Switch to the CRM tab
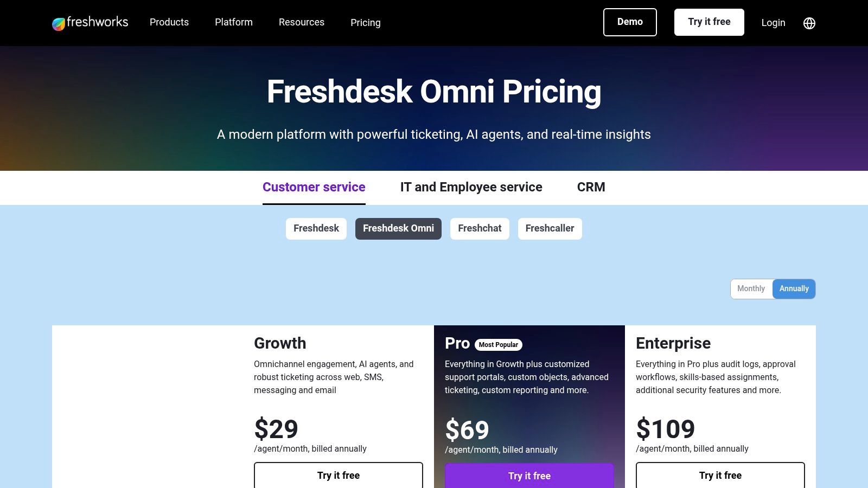This screenshot has height=488, width=868. (591, 187)
